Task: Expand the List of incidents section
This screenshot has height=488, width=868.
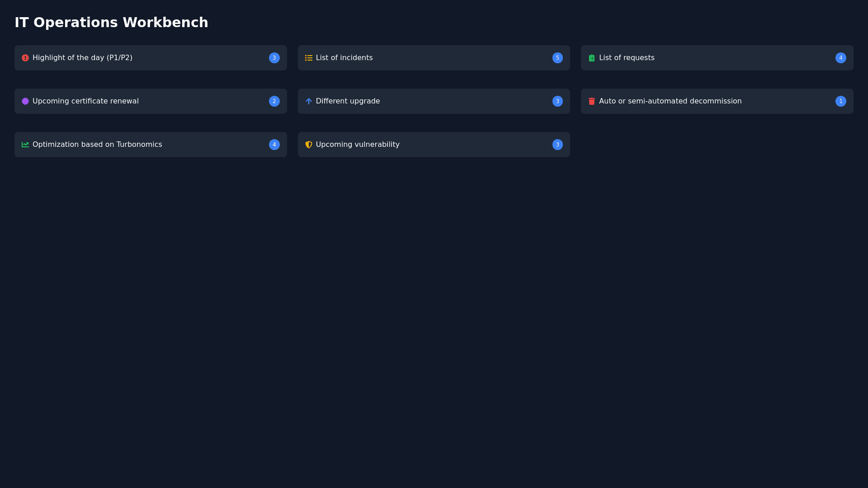Action: 344,58
